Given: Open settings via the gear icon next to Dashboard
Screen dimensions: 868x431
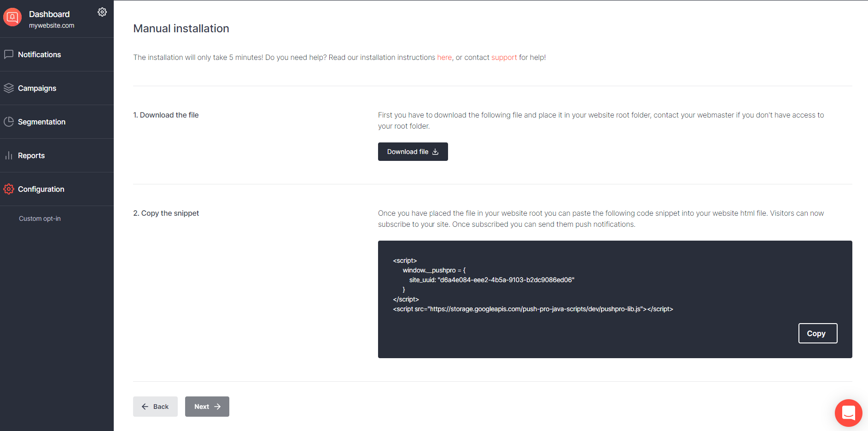Looking at the screenshot, I should click(102, 12).
